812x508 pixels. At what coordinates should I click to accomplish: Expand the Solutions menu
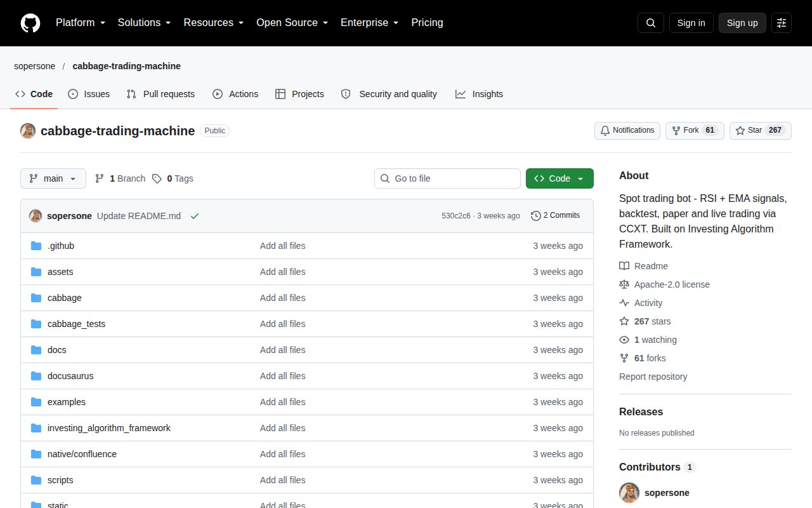click(145, 23)
